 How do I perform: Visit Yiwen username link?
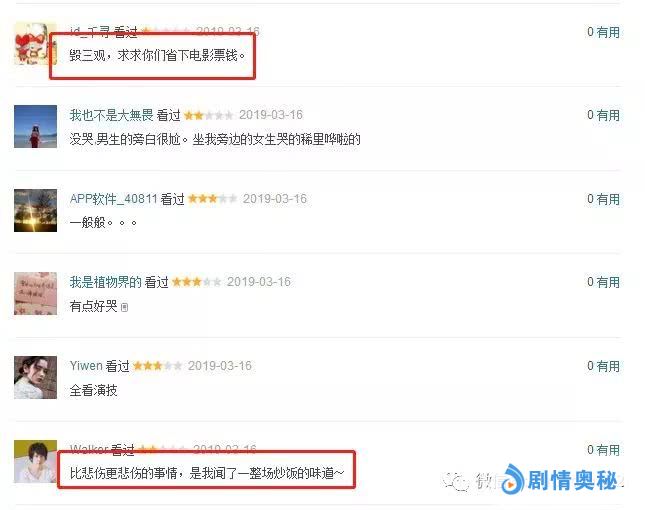coord(86,366)
